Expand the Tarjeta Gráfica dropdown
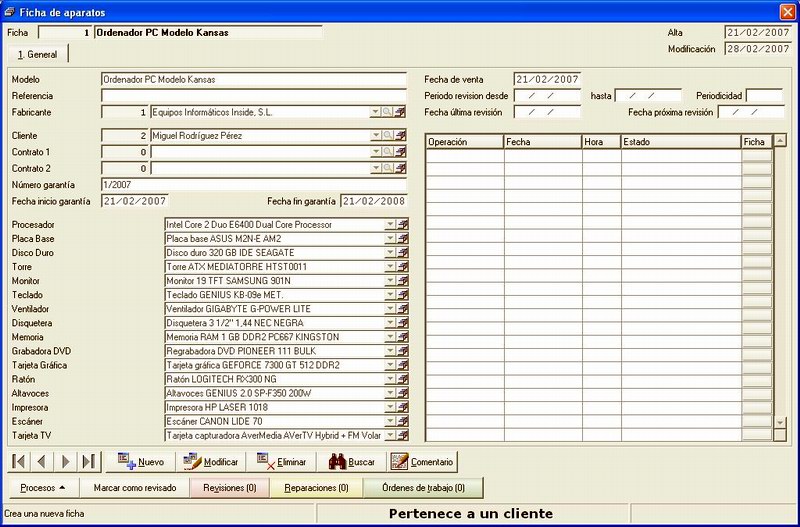 coord(390,365)
